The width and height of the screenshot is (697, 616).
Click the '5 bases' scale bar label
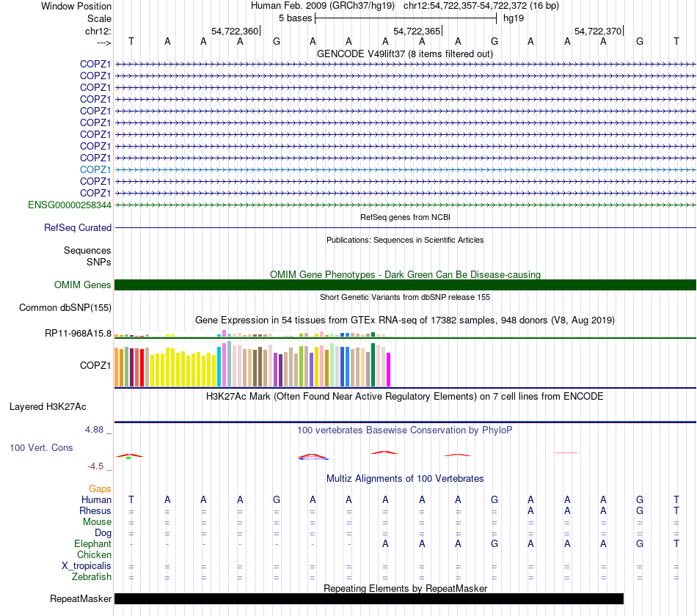295,18
